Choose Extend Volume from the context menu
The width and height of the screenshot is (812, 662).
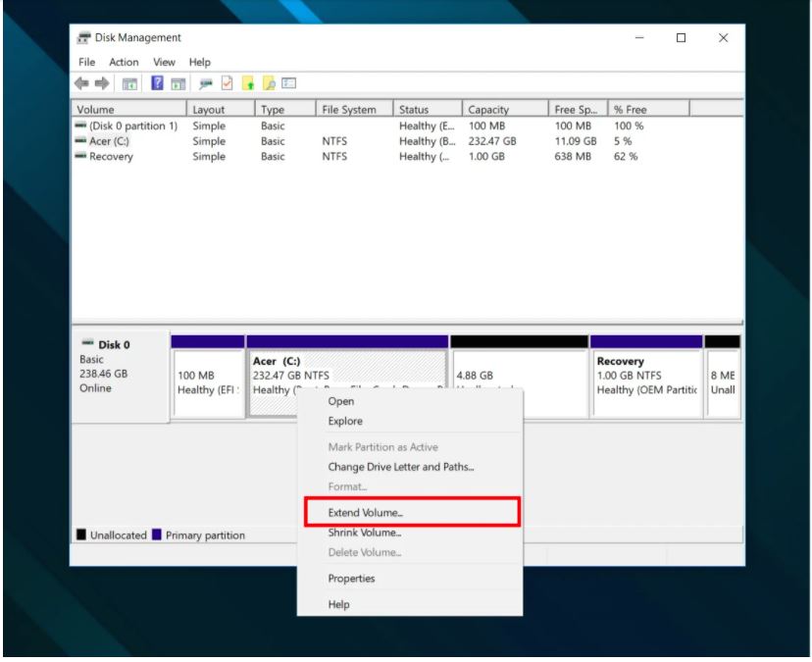[363, 512]
